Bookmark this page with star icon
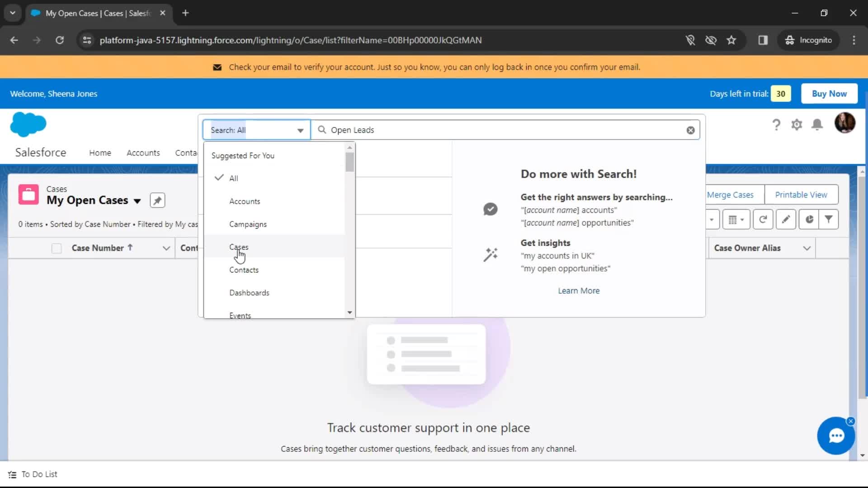 point(731,40)
